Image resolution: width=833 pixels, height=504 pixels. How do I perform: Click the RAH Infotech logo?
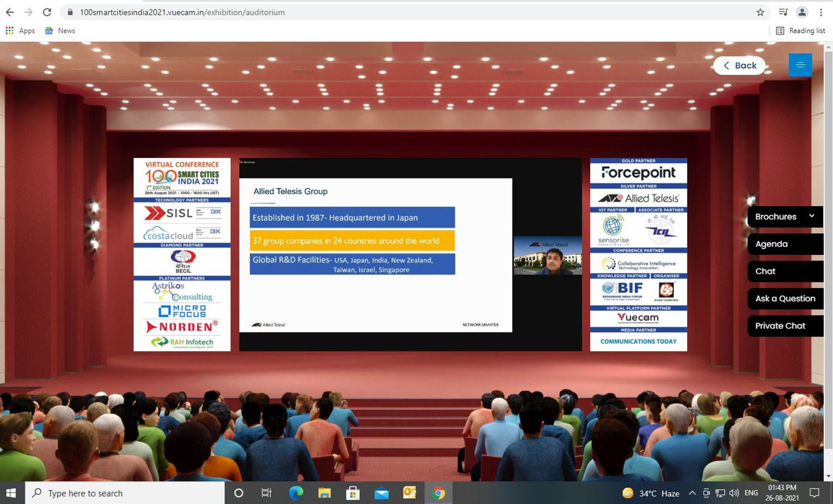coord(182,342)
